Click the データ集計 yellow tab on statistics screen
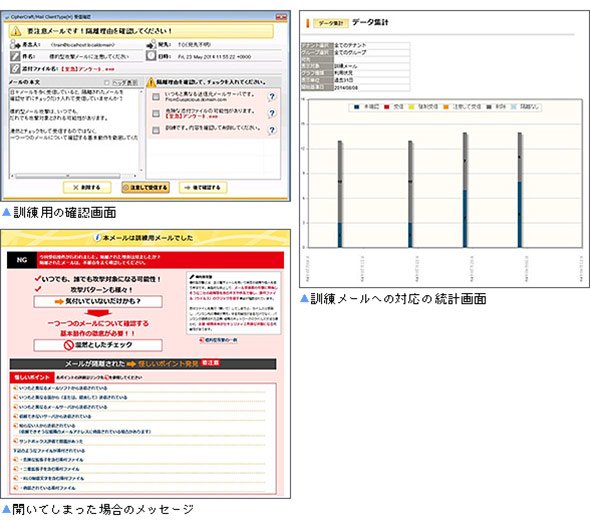This screenshot has height=522, width=590. click(331, 23)
